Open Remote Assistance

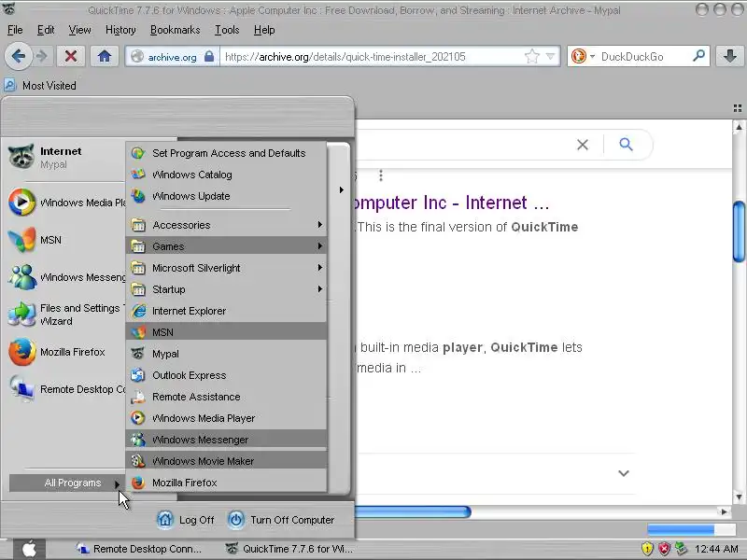tap(227, 396)
